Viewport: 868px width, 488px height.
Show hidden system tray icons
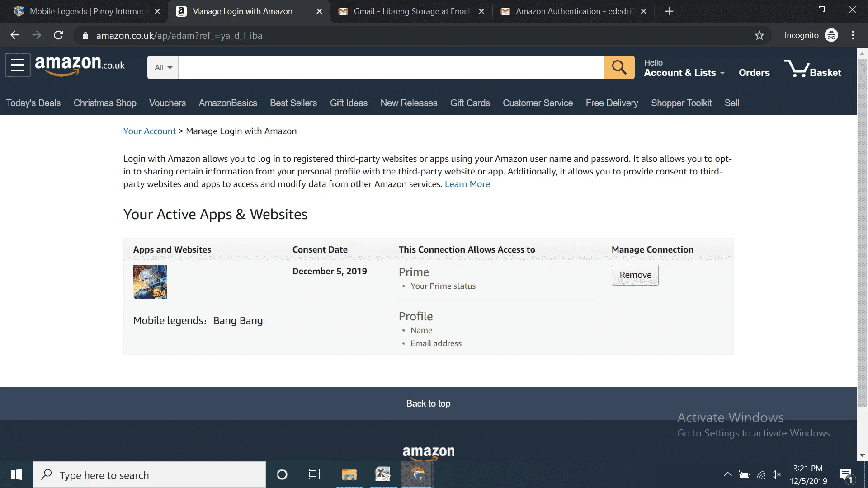point(727,474)
